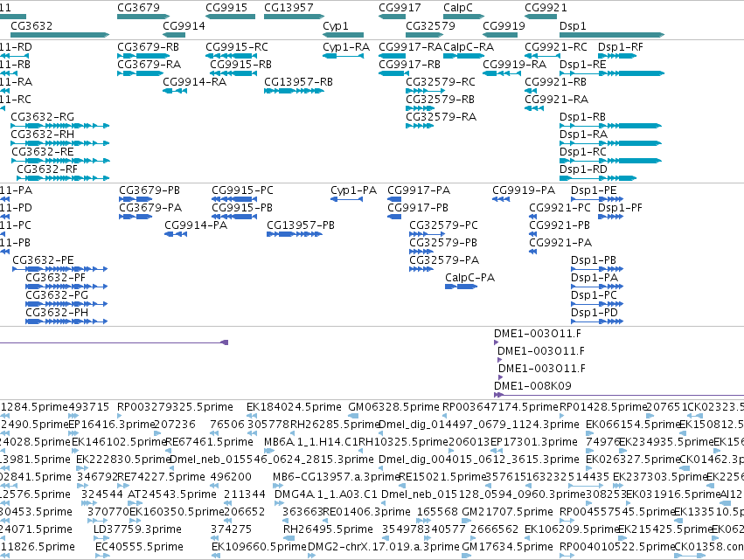Select EST AT24543.5prime
The width and height of the screenshot is (744, 560).
tap(136, 503)
